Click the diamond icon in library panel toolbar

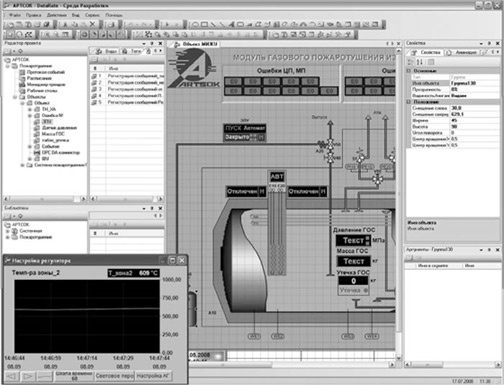[20, 216]
